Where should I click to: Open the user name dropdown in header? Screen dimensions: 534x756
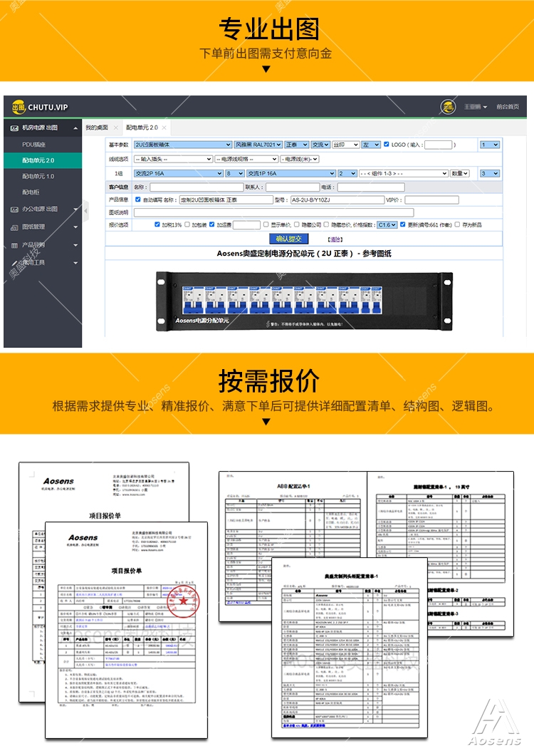point(476,107)
